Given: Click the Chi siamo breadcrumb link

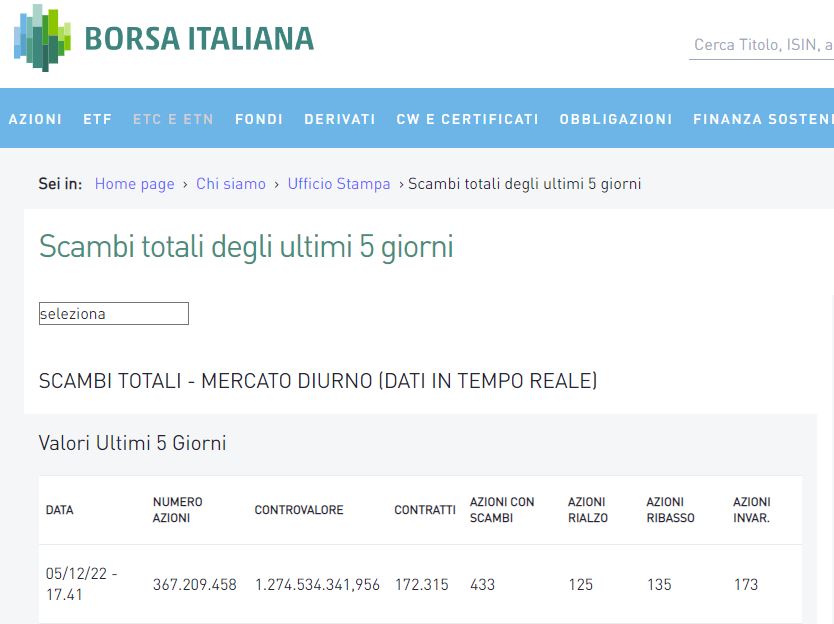Looking at the screenshot, I should [231, 184].
